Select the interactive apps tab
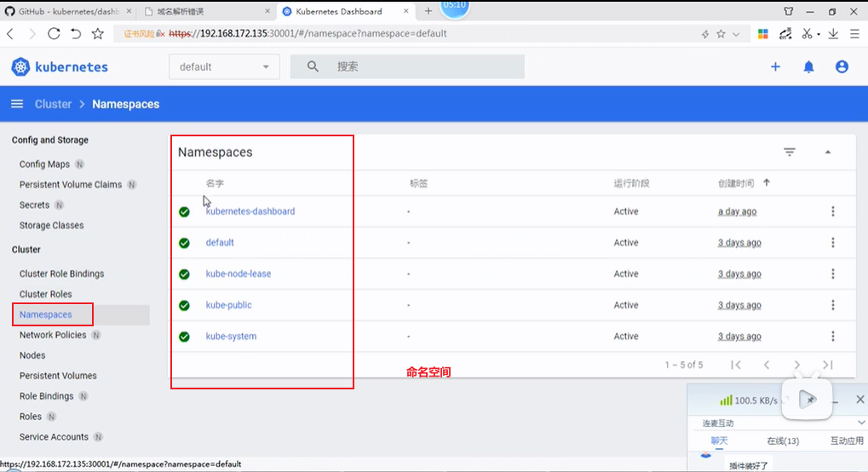The height and width of the screenshot is (472, 868). click(847, 441)
